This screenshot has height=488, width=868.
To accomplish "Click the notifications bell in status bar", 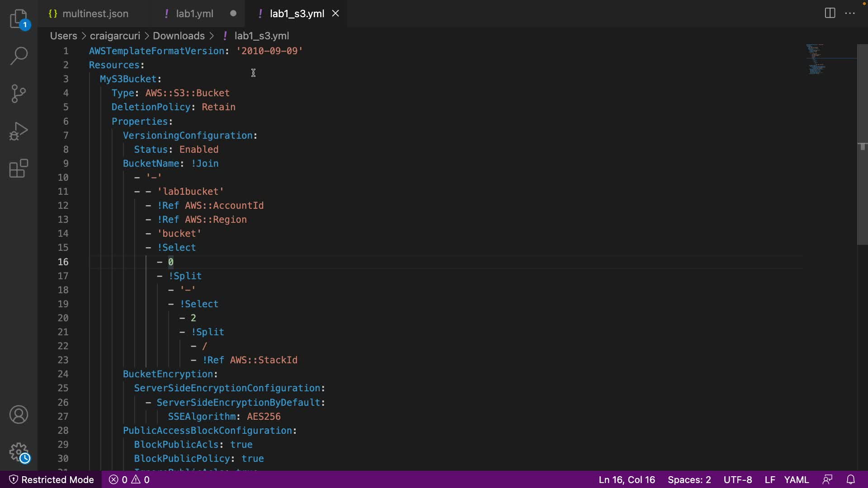I will (850, 479).
